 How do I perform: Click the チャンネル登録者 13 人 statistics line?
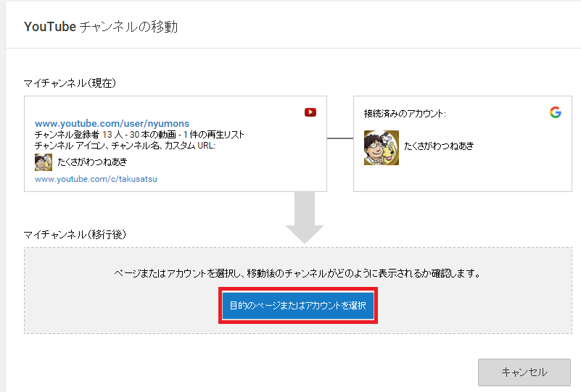point(139,134)
